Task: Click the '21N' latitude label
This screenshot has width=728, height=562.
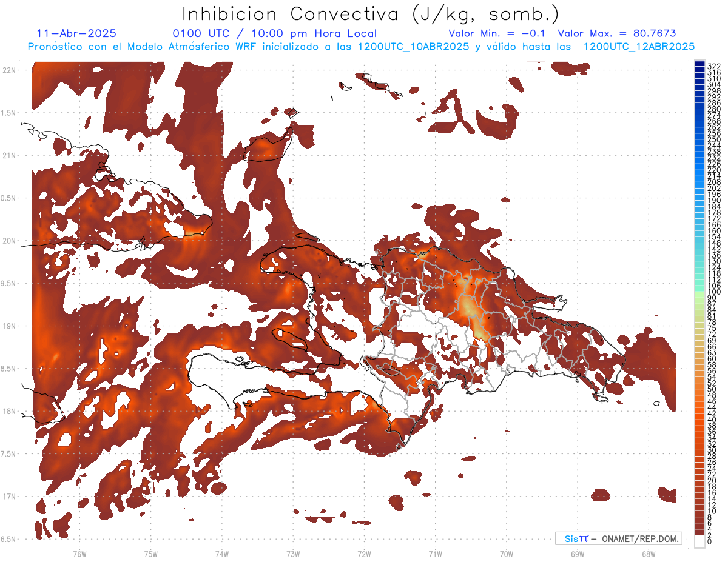Action: tap(8, 155)
